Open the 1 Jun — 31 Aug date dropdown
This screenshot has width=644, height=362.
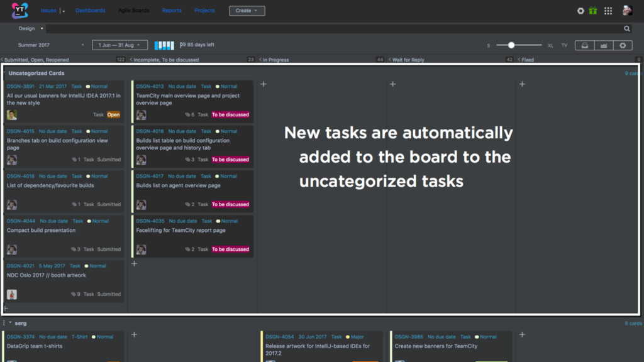click(119, 45)
